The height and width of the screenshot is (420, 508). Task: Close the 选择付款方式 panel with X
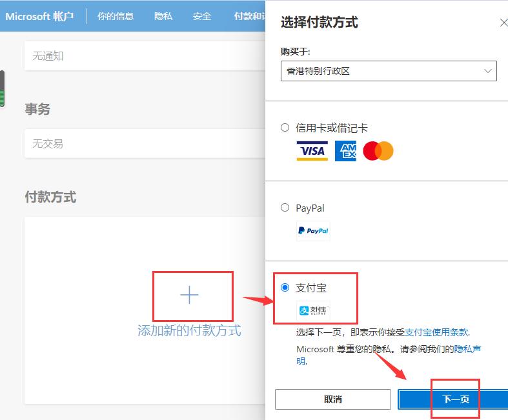click(x=503, y=23)
